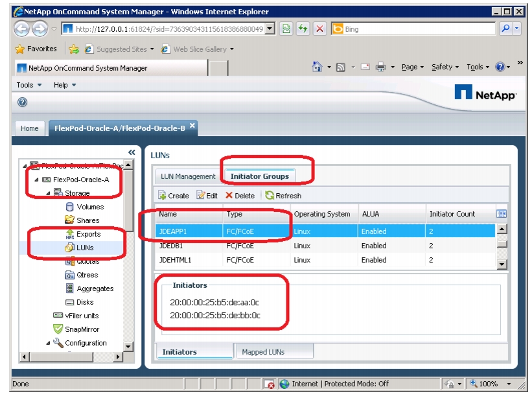
Task: Click the Protected Mode lock status icon
Action: [x=449, y=384]
